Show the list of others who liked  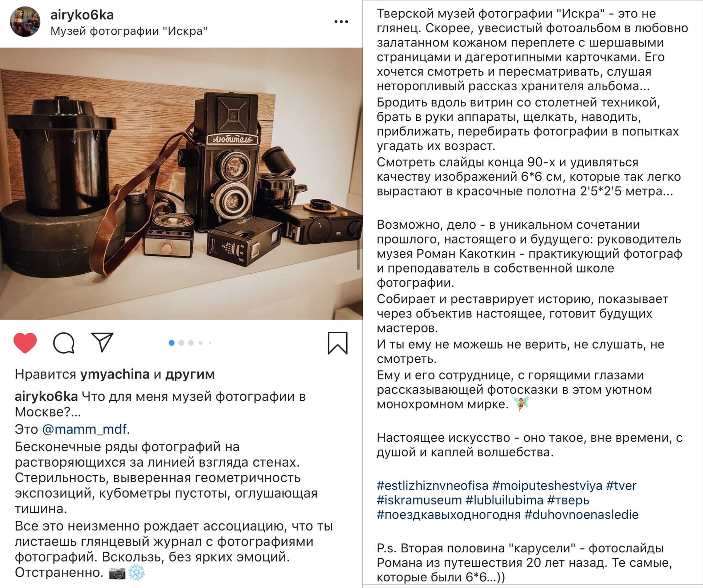coord(190,374)
